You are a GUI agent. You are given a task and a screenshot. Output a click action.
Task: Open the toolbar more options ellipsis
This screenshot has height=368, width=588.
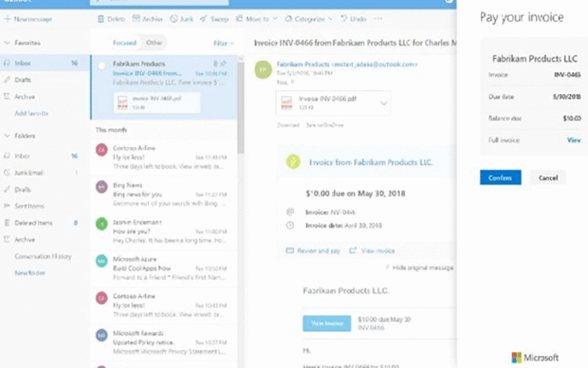coord(378,18)
